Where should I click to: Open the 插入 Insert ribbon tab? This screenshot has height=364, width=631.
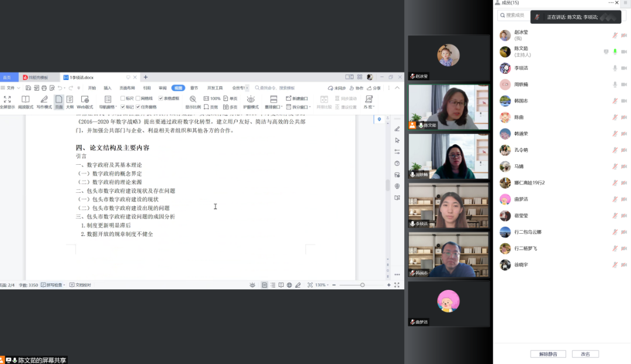tap(108, 88)
